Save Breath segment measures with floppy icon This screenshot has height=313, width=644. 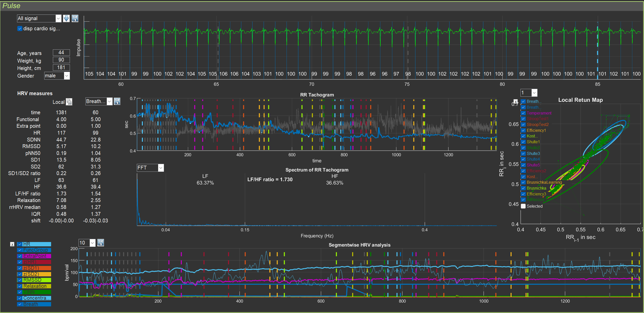pos(117,101)
